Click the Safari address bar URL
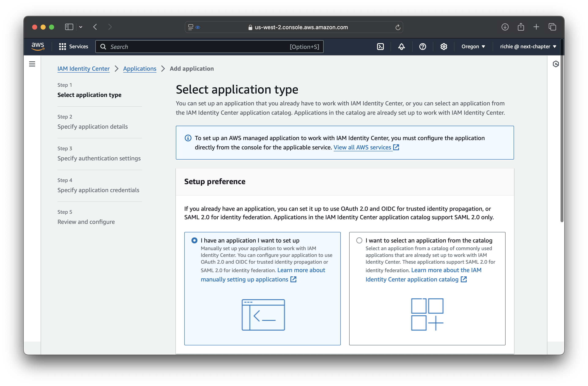588x386 pixels. tap(301, 27)
